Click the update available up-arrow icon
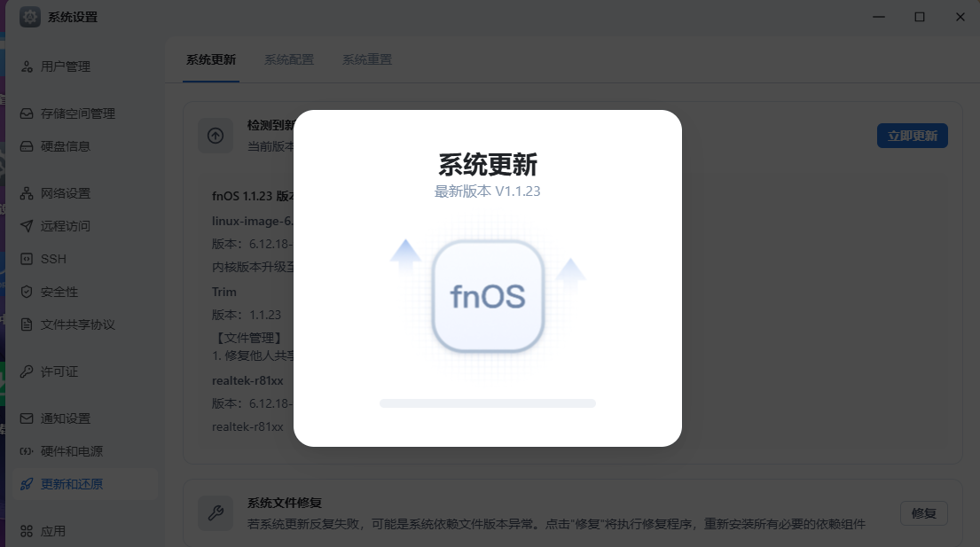The image size is (980, 547). pos(216,136)
